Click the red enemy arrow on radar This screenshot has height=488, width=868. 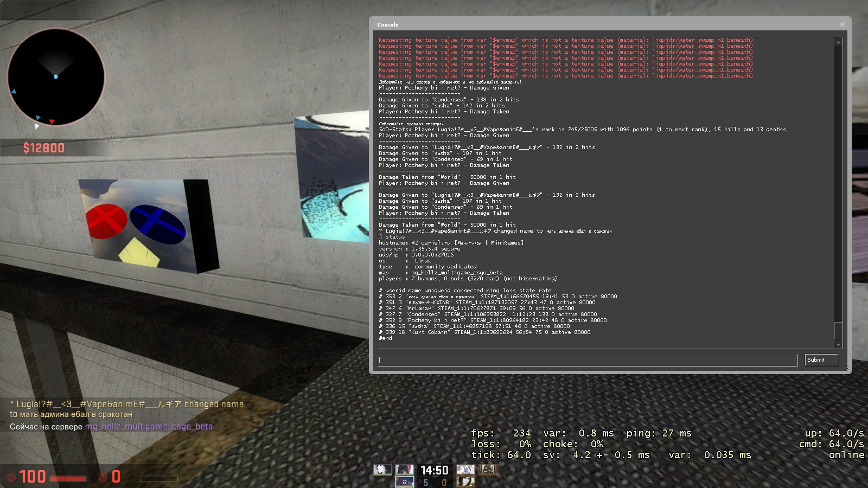coord(52,121)
